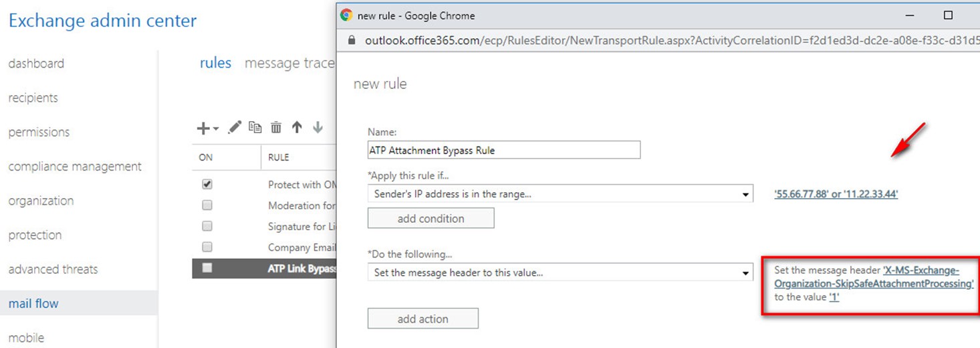Enable the Company Email rule checkbox
The image size is (980, 348).
pos(207,247)
